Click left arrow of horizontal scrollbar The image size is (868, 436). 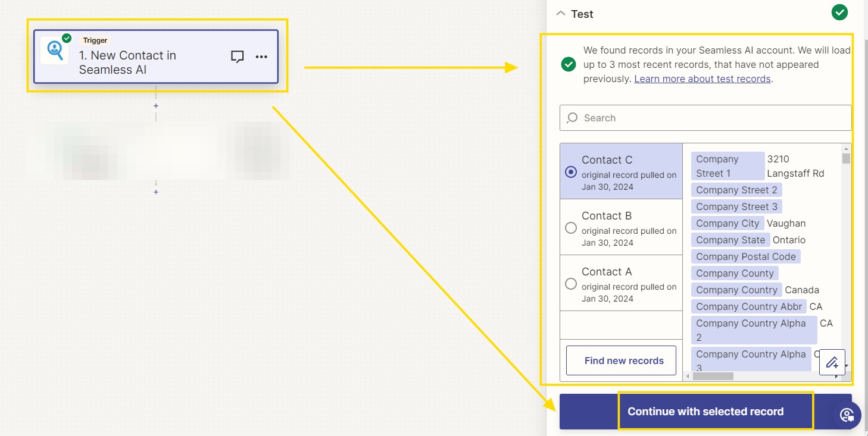[x=687, y=376]
